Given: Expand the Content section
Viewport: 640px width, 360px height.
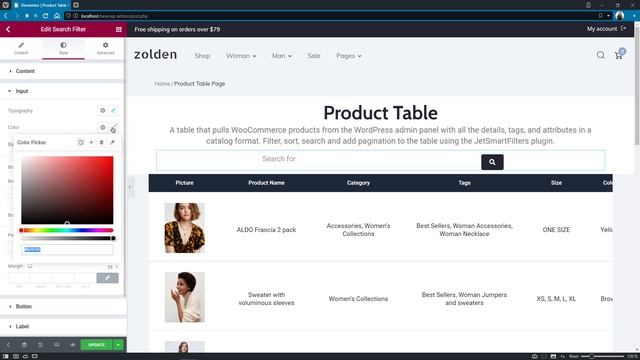Looking at the screenshot, I should (x=62, y=71).
